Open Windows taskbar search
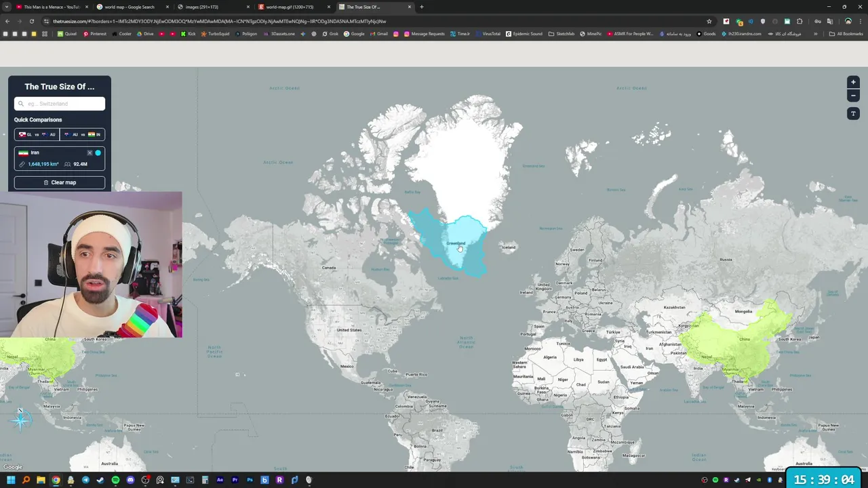 coord(26,480)
